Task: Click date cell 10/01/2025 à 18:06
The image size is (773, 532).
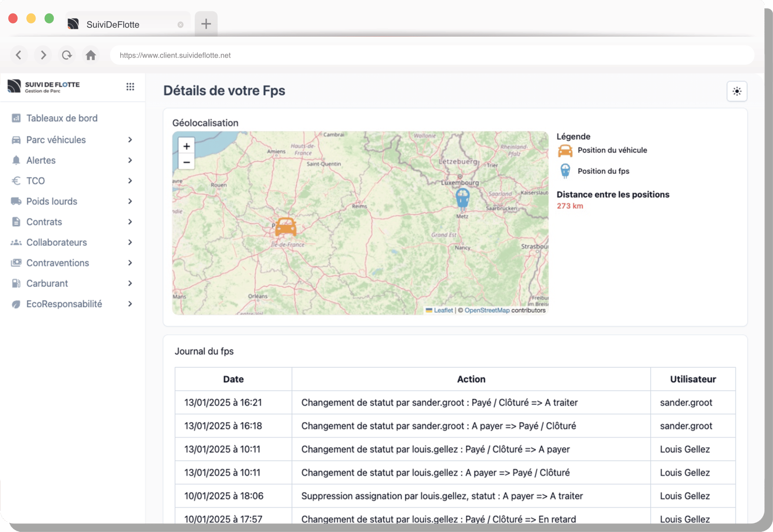Action: 233,496
